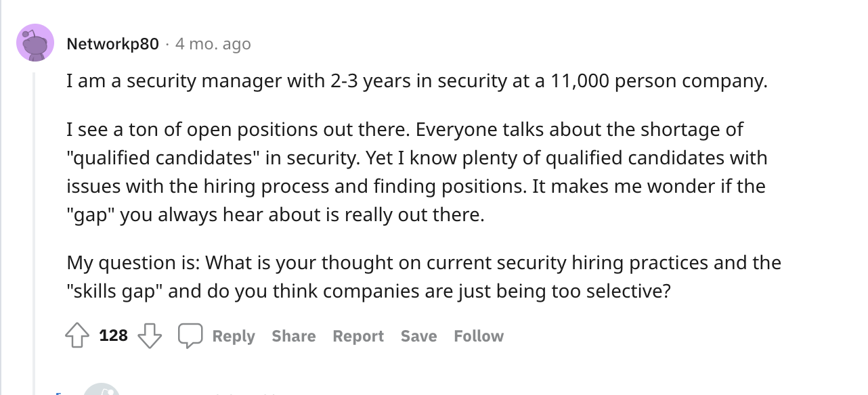Downvote the Networkp80 comment
This screenshot has width=868, height=395.
coord(149,335)
